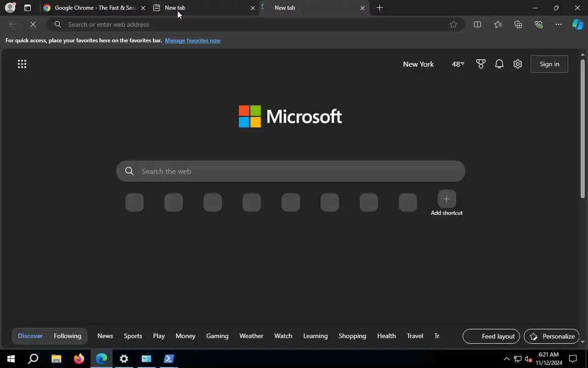Open Browser essentials heart icon
Screen dimensions: 588x368
538,24
